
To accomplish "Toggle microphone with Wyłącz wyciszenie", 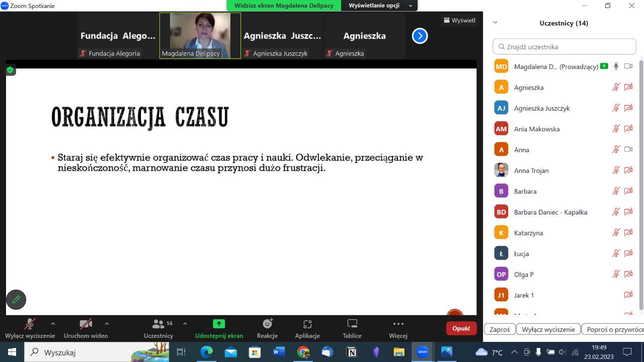I will click(x=30, y=328).
